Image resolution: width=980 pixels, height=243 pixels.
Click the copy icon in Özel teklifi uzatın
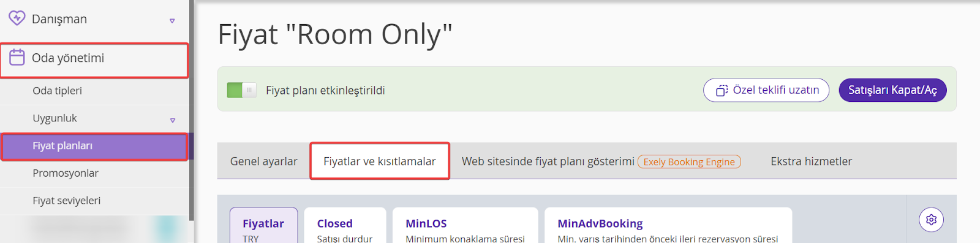tap(722, 90)
